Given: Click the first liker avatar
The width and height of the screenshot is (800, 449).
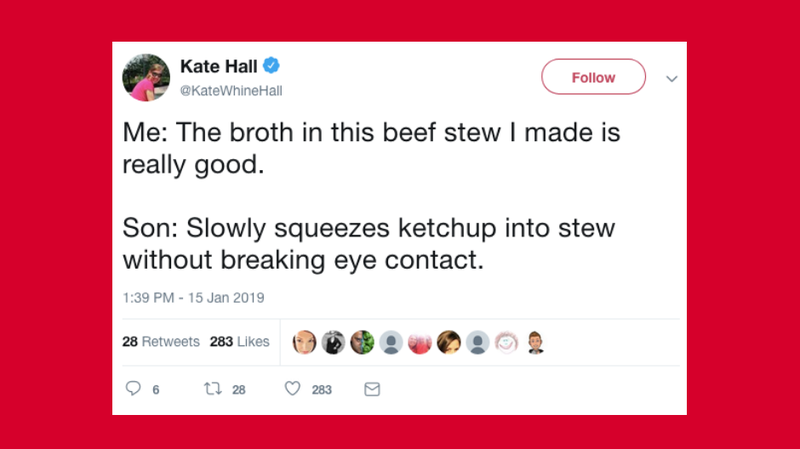Looking at the screenshot, I should [x=304, y=342].
